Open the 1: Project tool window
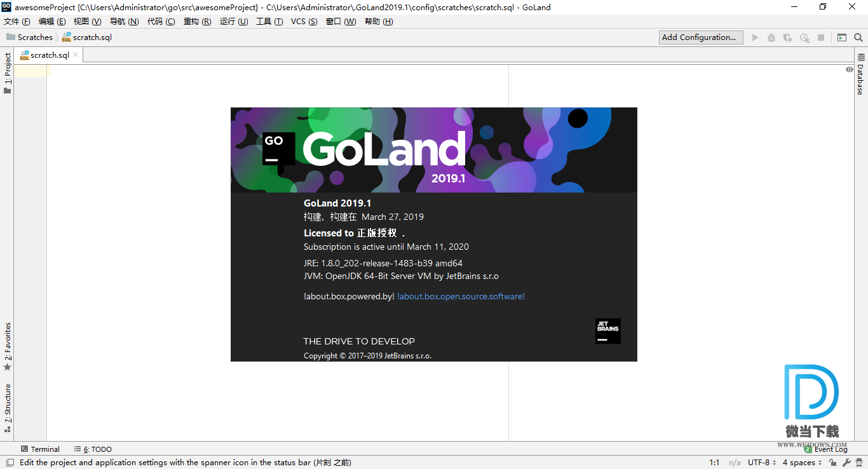Screen dimensions: 868x469 [x=8, y=73]
